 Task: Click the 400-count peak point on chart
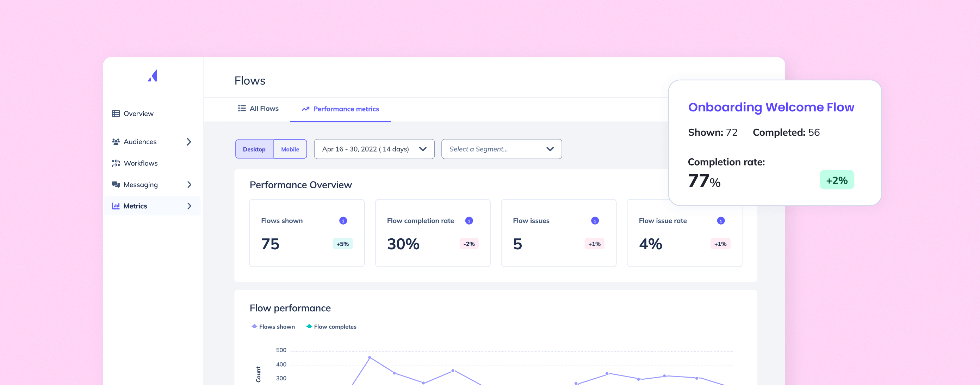370,357
